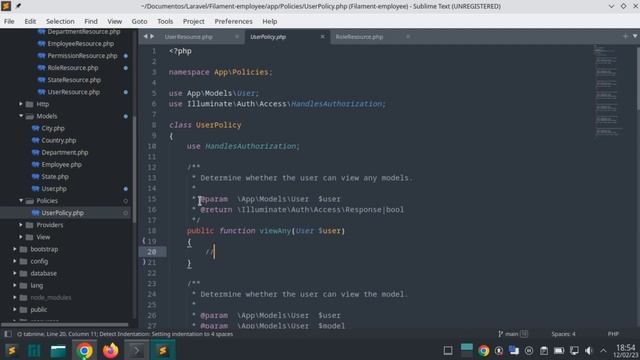Screen dimensions: 640x360
Task: Expand the public folder
Action: click(x=15, y=309)
